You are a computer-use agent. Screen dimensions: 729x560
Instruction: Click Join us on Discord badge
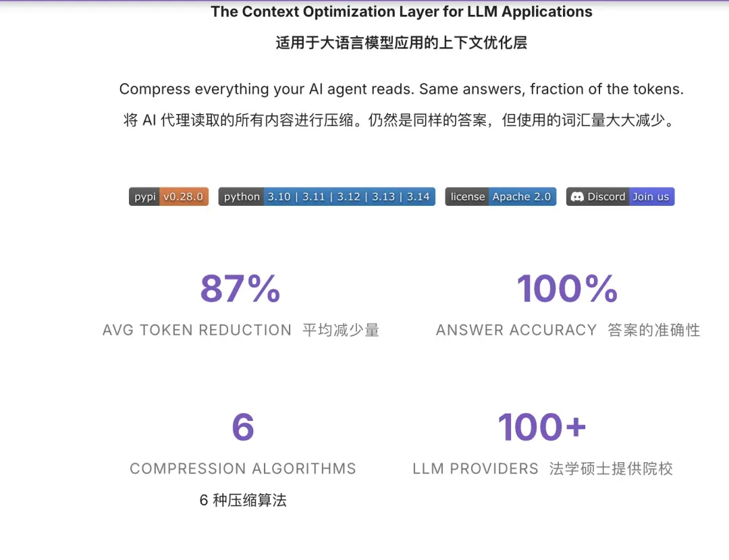651,196
